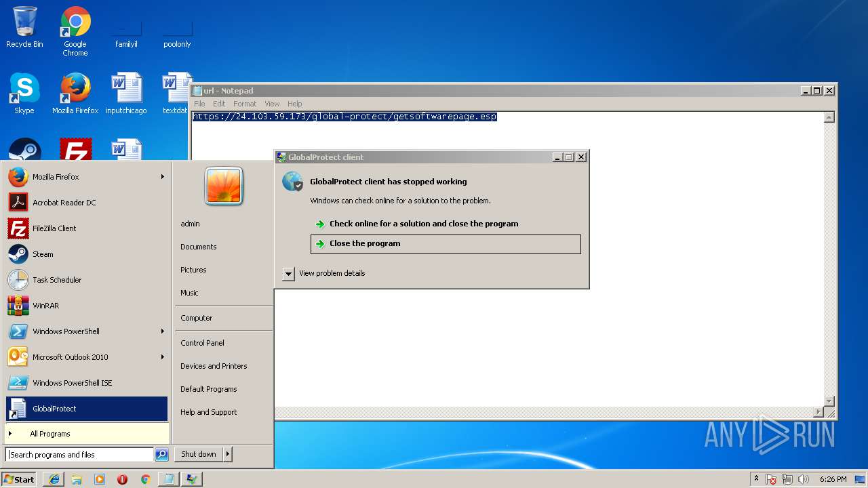Select the inputchicago Word document on desktop
868x488 pixels.
tap(126, 94)
